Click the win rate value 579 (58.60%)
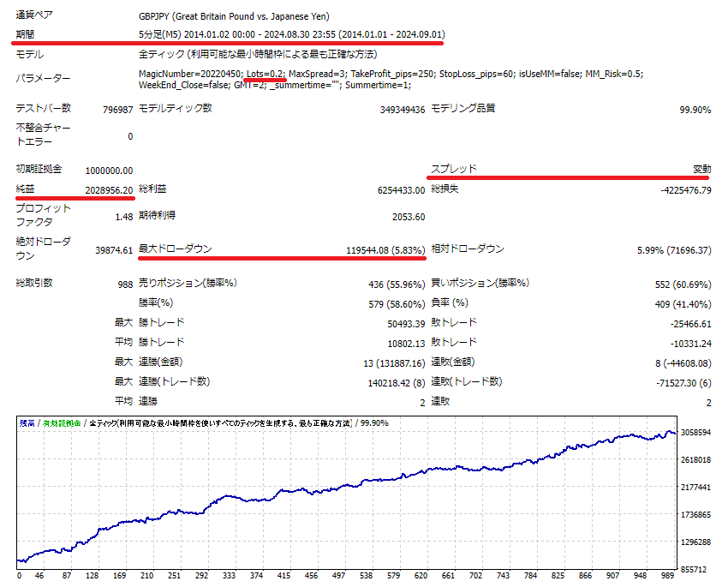The width and height of the screenshot is (728, 587). [397, 304]
